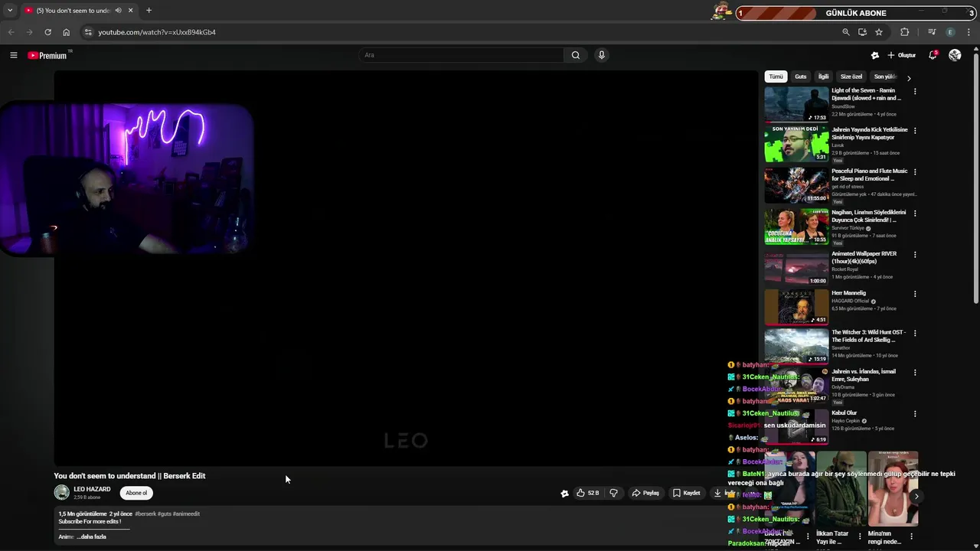
Task: Open Herr Mannelig video title
Action: pos(849,293)
